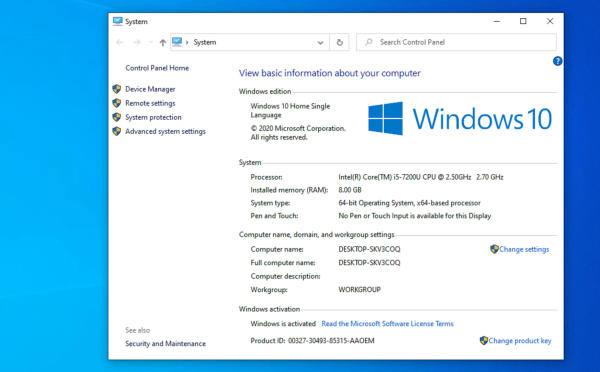600x372 pixels.
Task: Click the Search Control Panel field
Action: click(456, 42)
